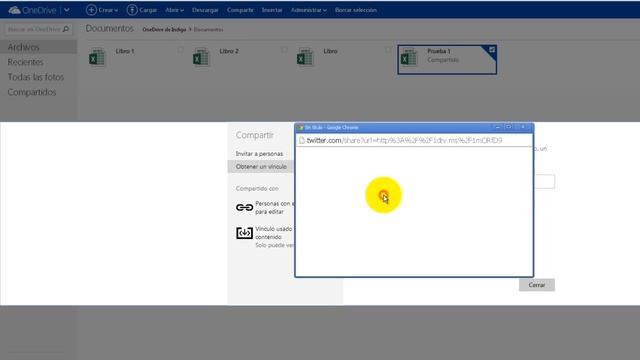Screen dimensions: 640x360
Task: Click the Documentos breadcrumb text
Action: (x=209, y=30)
